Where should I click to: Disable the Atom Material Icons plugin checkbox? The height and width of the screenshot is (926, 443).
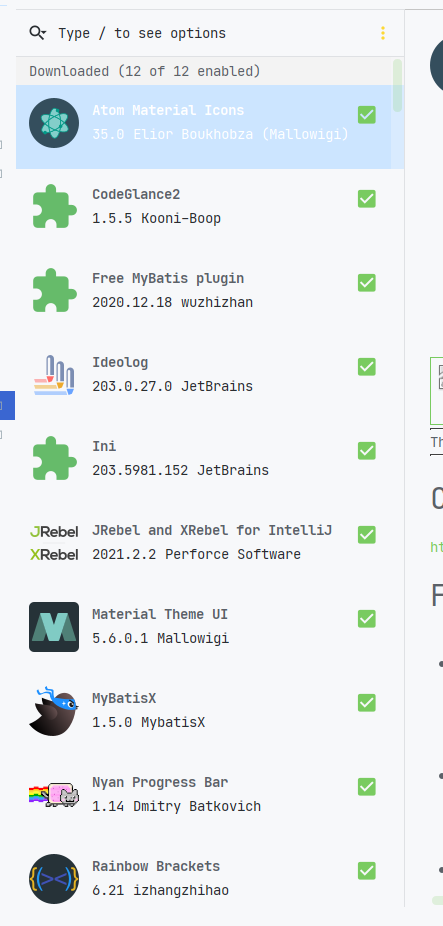[367, 115]
